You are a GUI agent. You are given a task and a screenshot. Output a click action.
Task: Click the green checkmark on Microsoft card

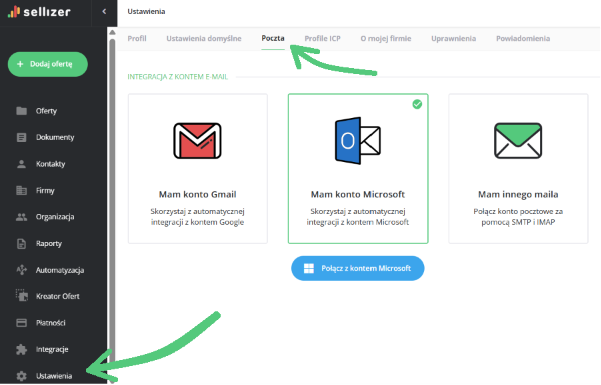click(x=417, y=104)
